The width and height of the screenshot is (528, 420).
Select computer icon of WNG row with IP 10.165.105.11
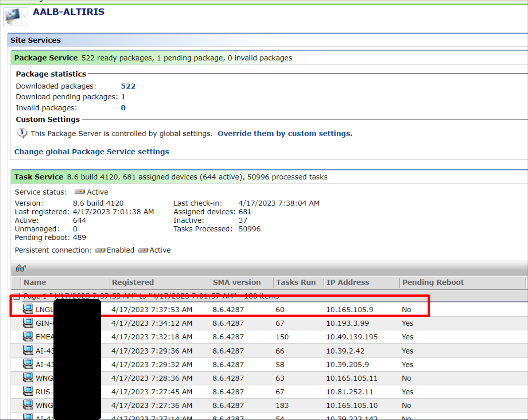(x=28, y=377)
